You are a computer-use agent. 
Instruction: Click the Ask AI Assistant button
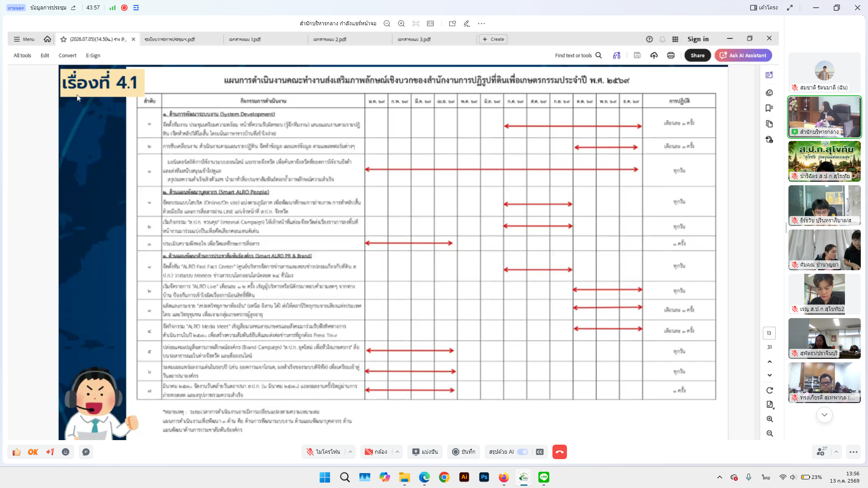pos(743,56)
